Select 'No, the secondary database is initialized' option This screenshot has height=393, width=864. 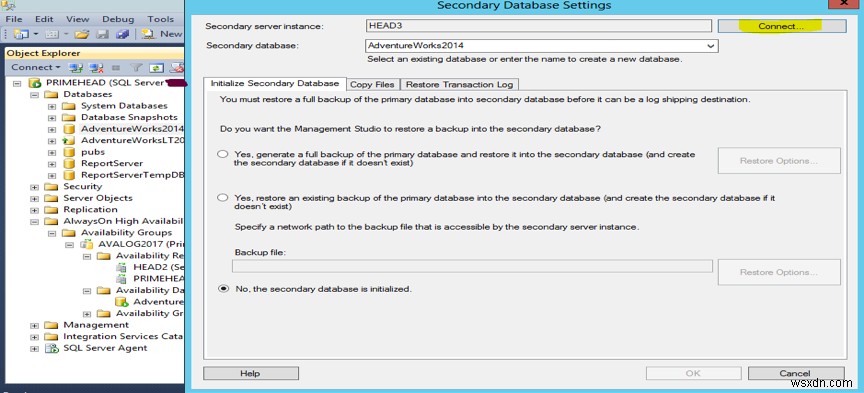223,288
